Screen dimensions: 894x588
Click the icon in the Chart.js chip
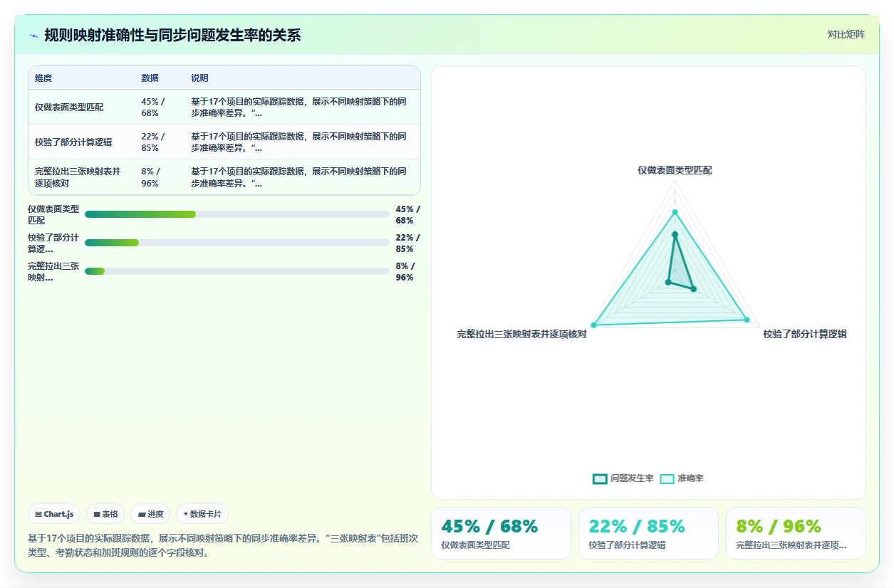coord(38,514)
